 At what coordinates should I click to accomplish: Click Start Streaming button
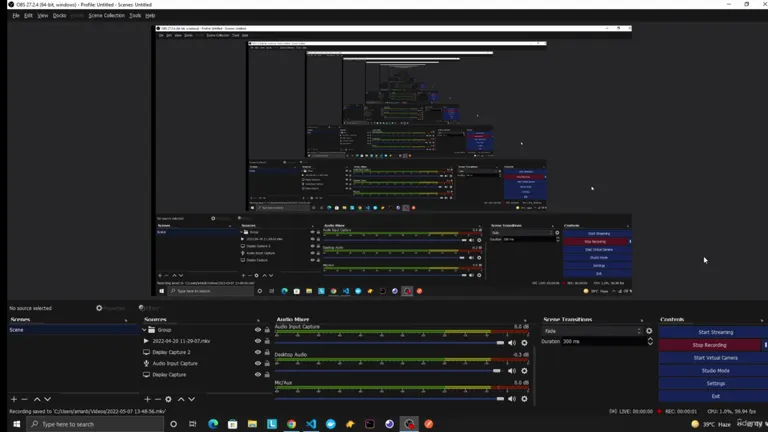point(715,332)
